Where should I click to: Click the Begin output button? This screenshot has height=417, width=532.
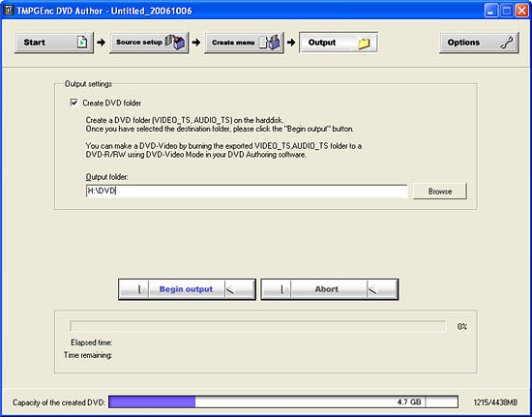[x=187, y=289]
